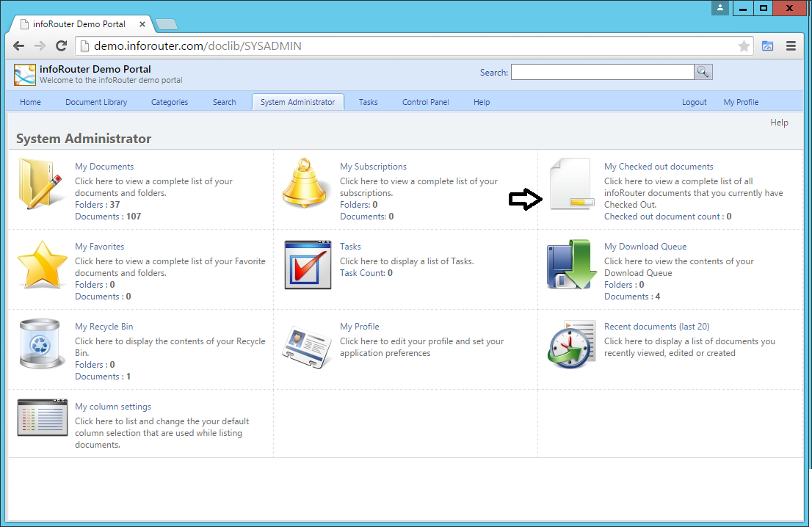
Task: Go back with the browser back arrow
Action: [18, 46]
